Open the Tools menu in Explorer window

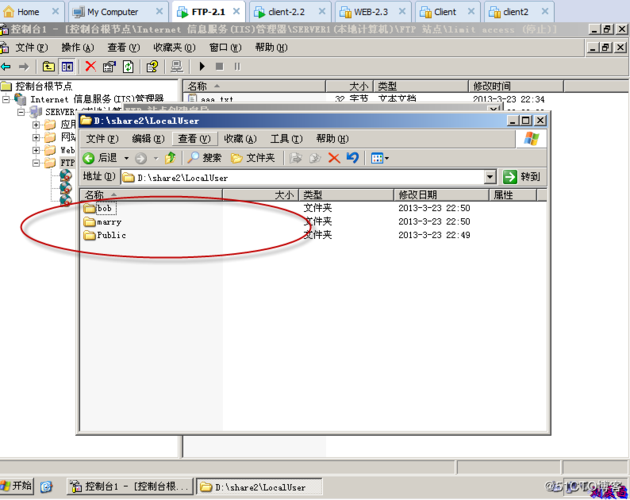pyautogui.click(x=285, y=139)
